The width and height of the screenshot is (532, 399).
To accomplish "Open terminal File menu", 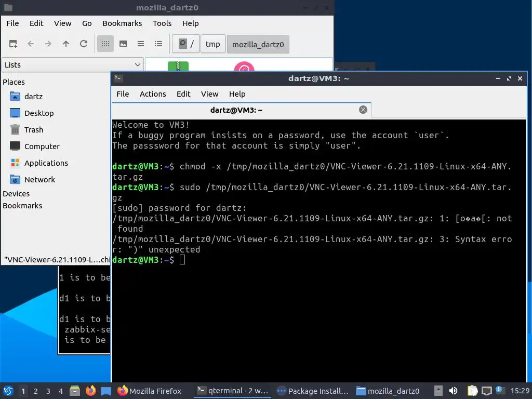I will click(x=123, y=94).
